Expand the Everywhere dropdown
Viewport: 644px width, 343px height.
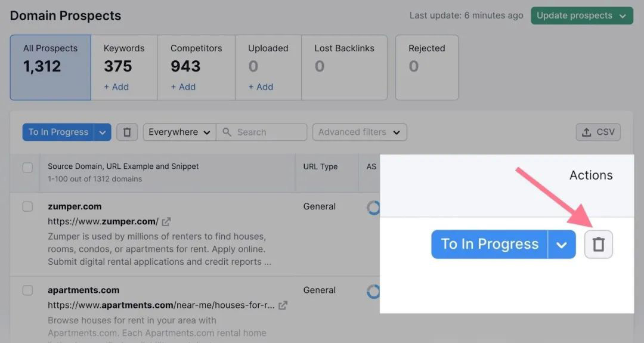179,132
